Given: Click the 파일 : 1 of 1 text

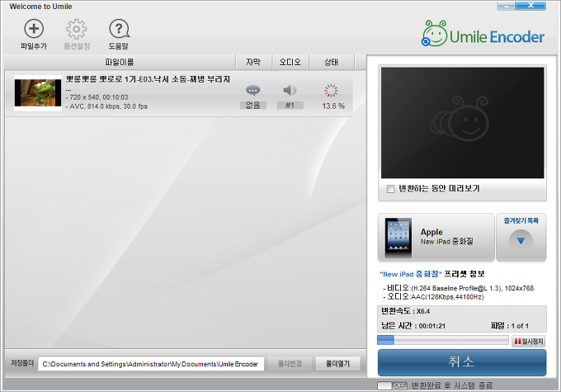Looking at the screenshot, I should tap(510, 326).
